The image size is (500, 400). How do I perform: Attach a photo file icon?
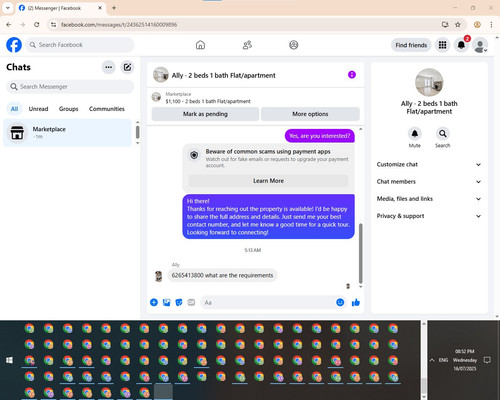point(166,302)
